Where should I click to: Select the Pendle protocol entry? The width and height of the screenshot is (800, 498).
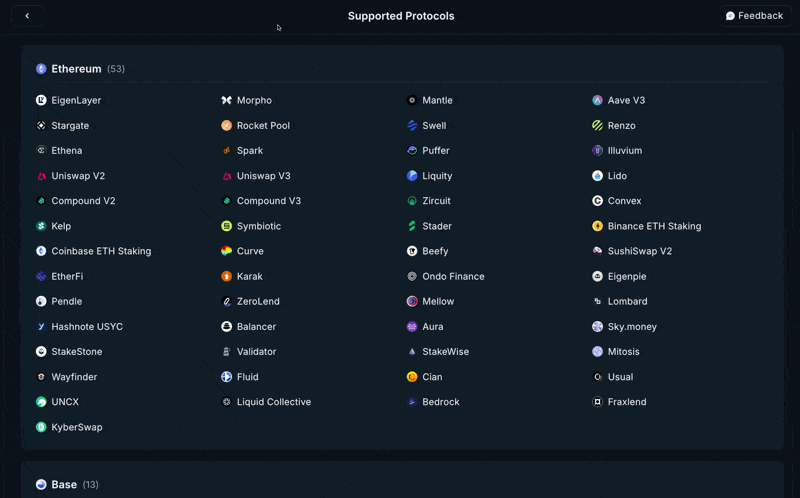pos(59,301)
